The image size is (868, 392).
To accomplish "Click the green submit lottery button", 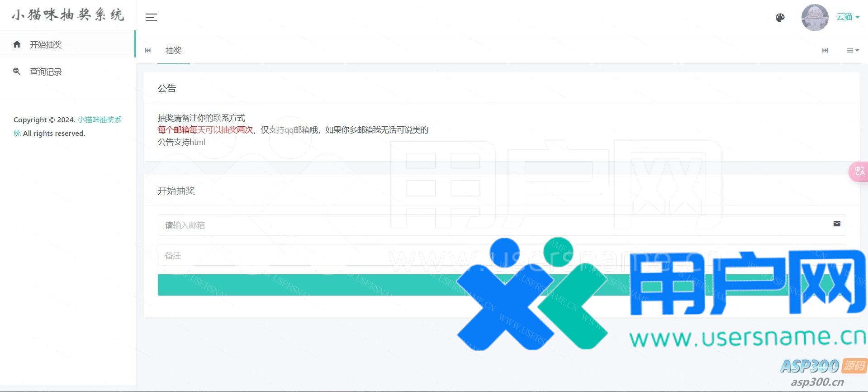I will (502, 285).
